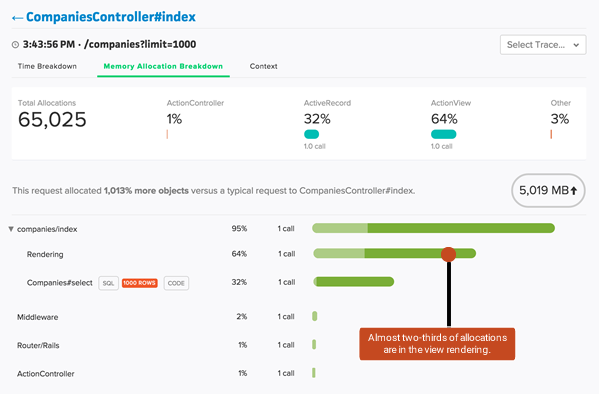The height and width of the screenshot is (394, 600).
Task: Click the Total Allocations 65,025 value
Action: coord(52,119)
